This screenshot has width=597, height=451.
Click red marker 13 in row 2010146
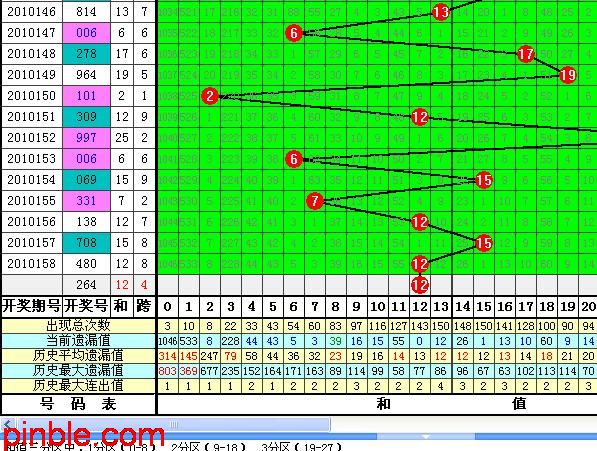441,12
